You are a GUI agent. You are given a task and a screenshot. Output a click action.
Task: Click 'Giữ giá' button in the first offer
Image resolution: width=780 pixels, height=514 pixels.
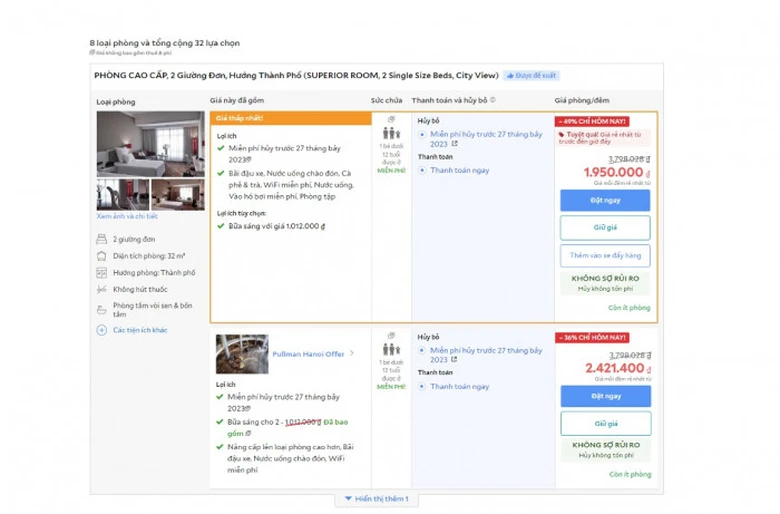click(x=604, y=227)
